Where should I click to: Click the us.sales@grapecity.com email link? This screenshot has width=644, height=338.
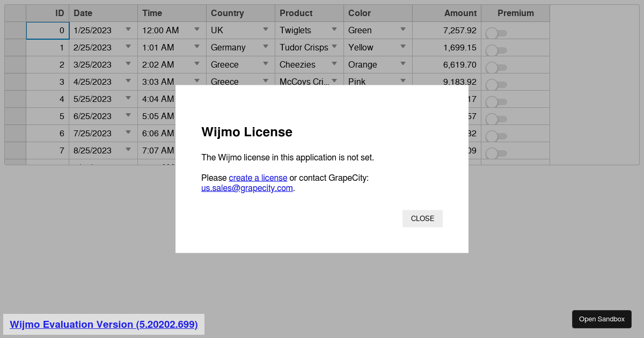coord(247,188)
